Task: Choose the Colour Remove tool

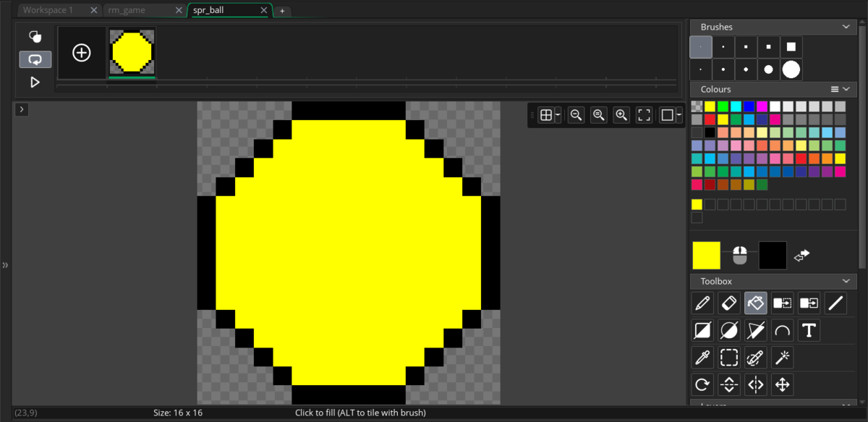Action: pos(809,303)
